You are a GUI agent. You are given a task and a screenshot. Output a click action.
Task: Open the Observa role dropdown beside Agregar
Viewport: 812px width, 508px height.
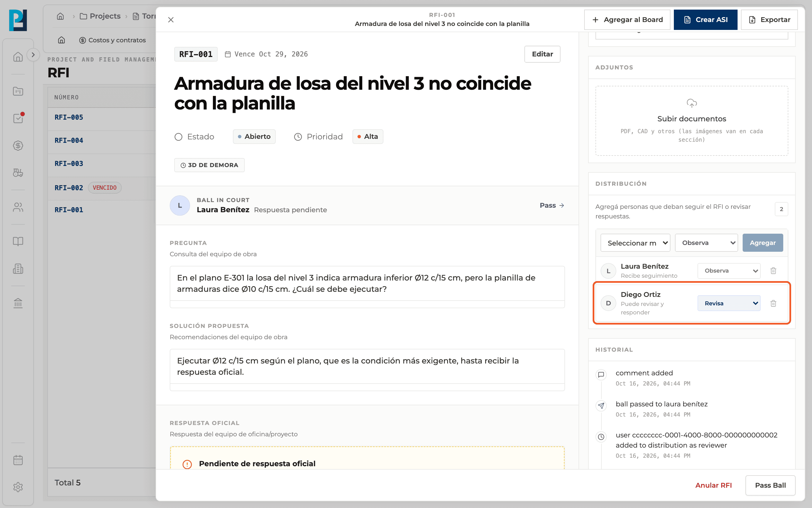706,243
